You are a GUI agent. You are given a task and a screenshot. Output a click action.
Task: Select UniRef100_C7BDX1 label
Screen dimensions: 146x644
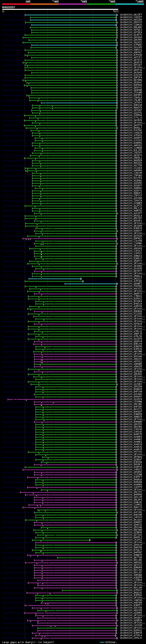pyautogui.click(x=131, y=296)
